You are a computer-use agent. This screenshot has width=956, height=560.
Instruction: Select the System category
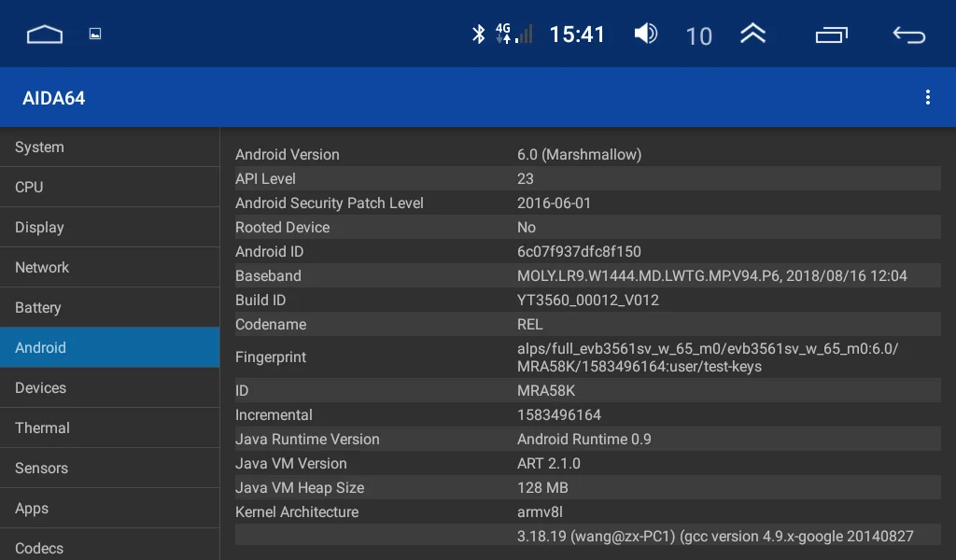(x=110, y=147)
